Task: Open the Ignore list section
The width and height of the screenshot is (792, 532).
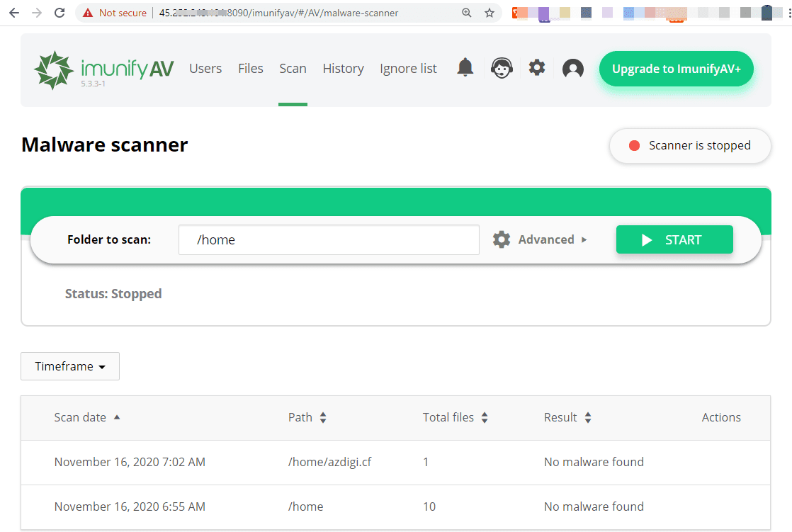Action: (x=408, y=69)
